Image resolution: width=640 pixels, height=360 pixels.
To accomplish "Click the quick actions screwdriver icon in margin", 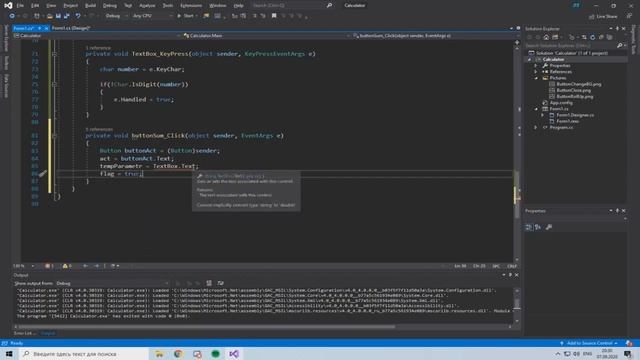I will [42, 174].
